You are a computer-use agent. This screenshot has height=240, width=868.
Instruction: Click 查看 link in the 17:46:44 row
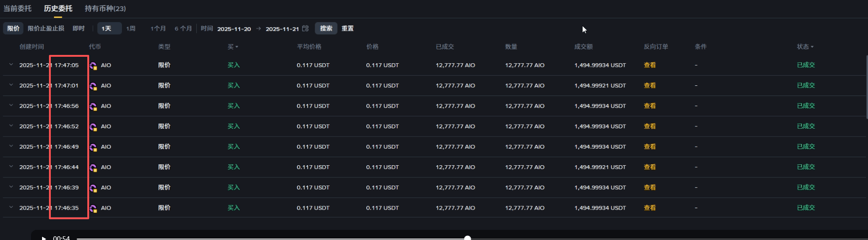(649, 167)
